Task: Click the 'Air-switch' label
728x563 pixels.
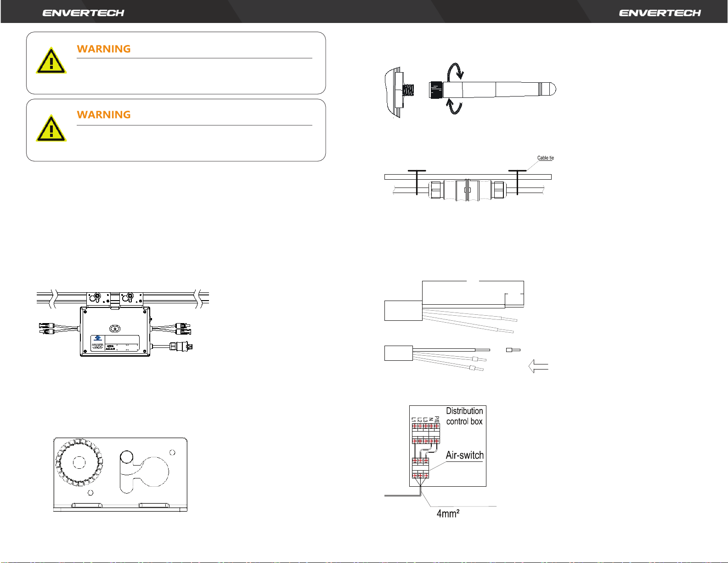Action: pyautogui.click(x=464, y=455)
